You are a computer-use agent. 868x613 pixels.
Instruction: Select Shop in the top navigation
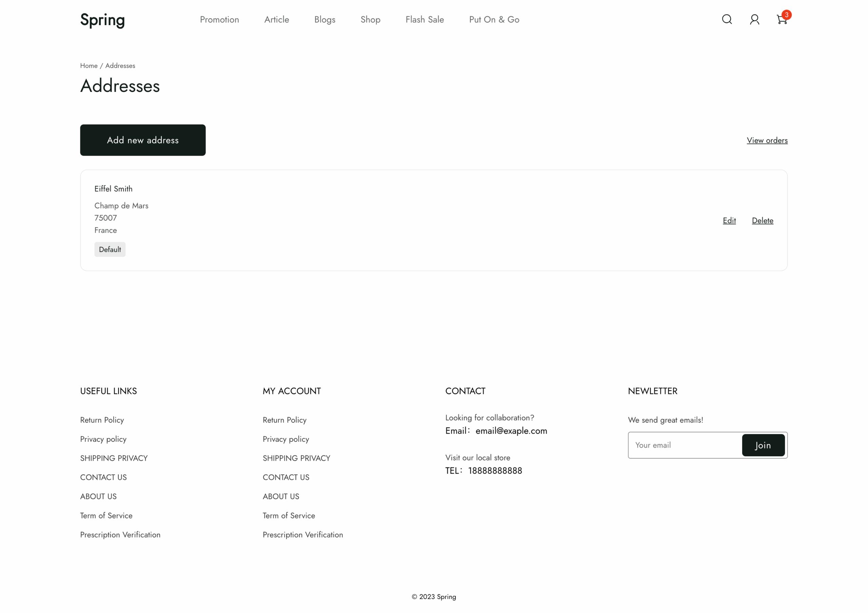(370, 20)
